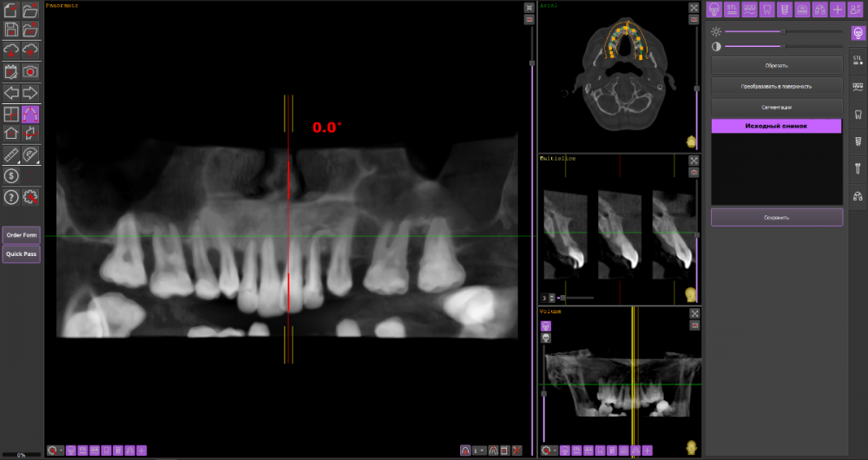The width and height of the screenshot is (868, 460).
Task: Open the dropdown in panorama bottom-left toolbar
Action: [x=62, y=450]
